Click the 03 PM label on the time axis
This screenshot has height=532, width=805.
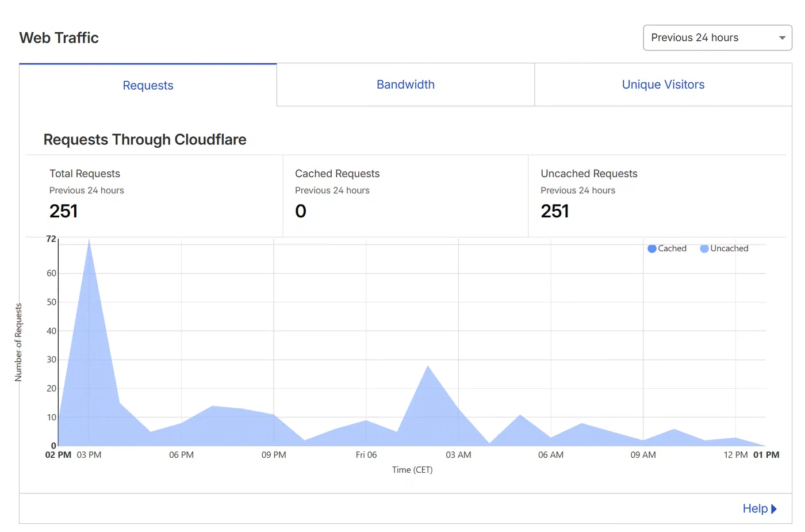(x=89, y=455)
